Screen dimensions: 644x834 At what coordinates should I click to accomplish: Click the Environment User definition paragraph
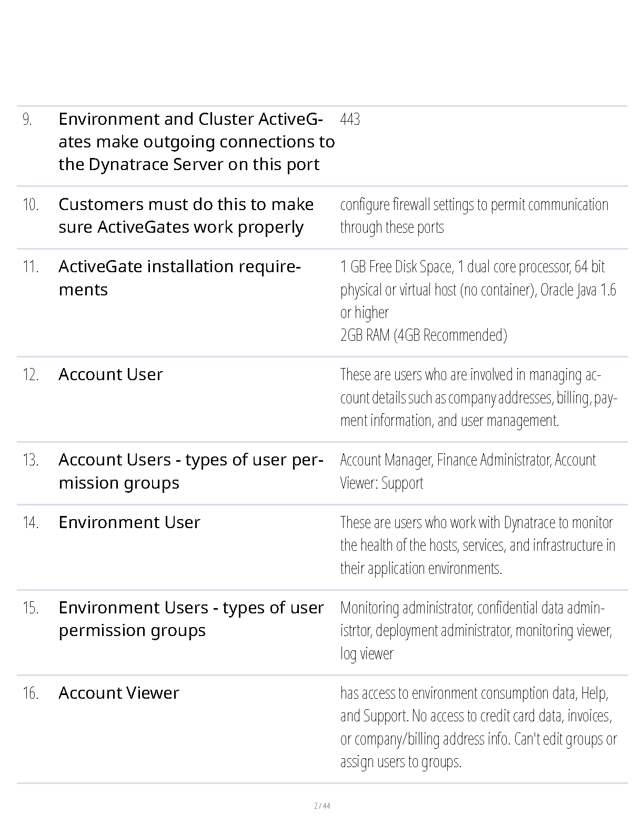click(x=477, y=545)
